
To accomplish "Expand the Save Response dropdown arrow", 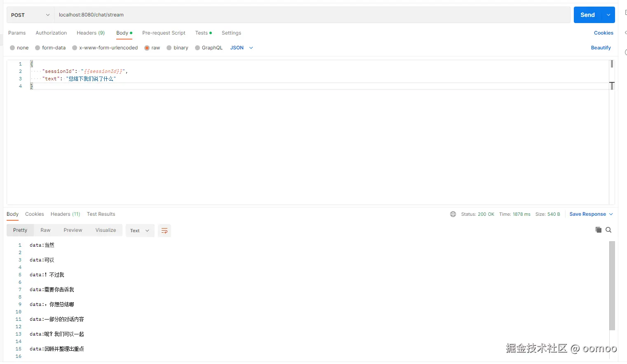I will pos(611,214).
